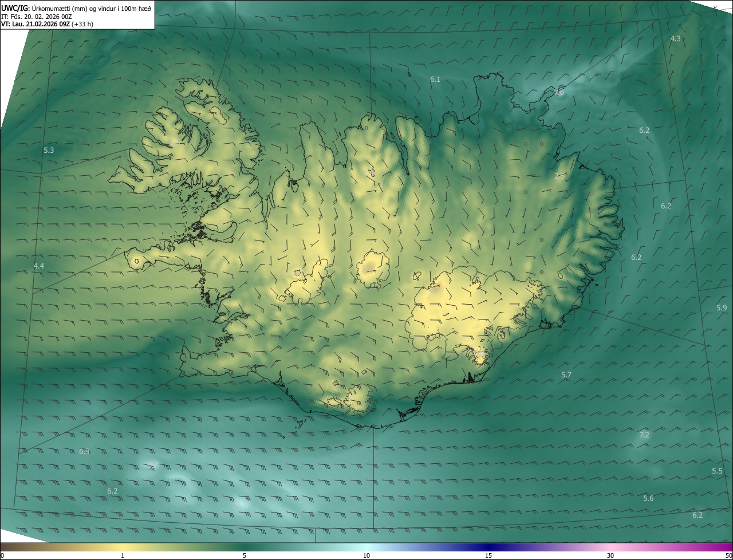Click the map value label 5.9
The width and height of the screenshot is (733, 560).
722,307
